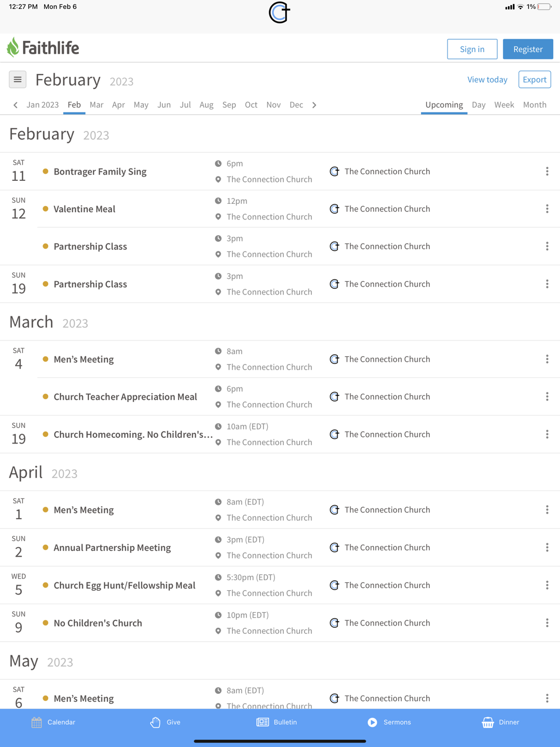Open options for May 6 Men's Meeting

(x=547, y=698)
